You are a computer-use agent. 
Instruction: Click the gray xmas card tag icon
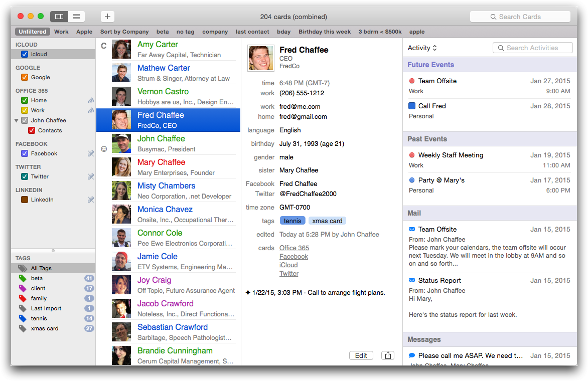tap(23, 328)
